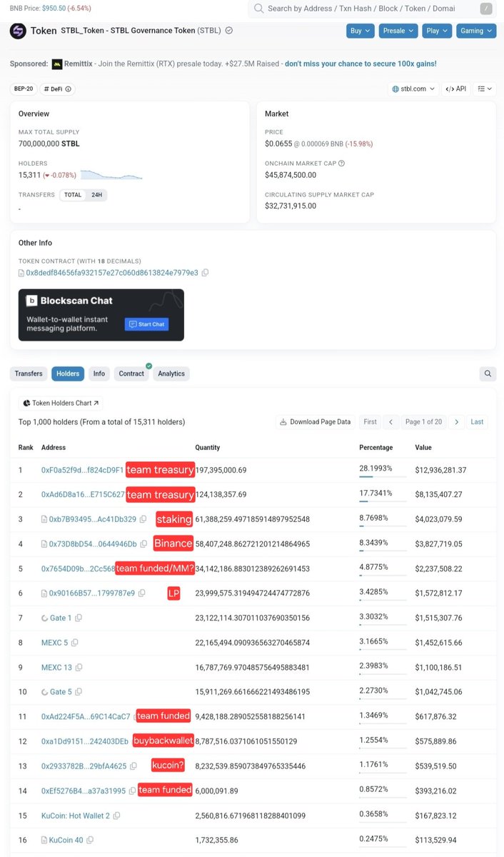The width and height of the screenshot is (504, 857).
Task: Copy address of holder 0x2933782B
Action: (133, 766)
